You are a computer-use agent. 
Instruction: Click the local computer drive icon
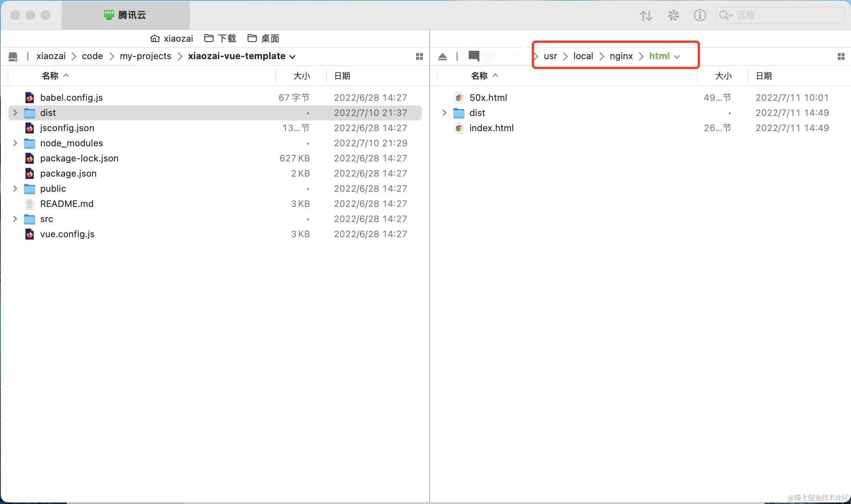13,56
